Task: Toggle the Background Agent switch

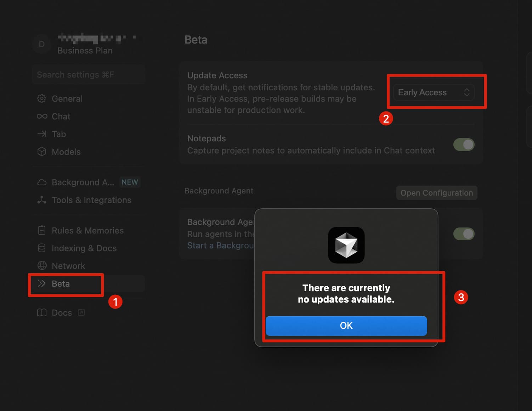Action: pyautogui.click(x=464, y=234)
